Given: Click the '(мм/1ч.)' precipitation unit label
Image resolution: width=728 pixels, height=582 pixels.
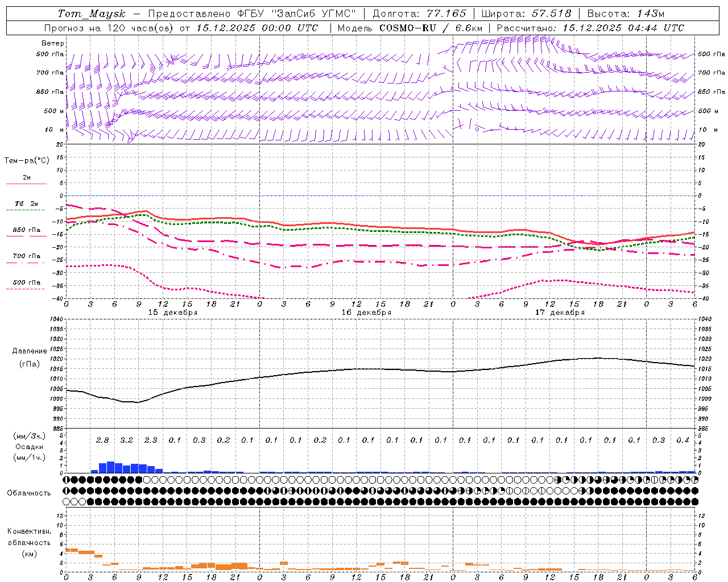Looking at the screenshot, I should (x=29, y=458).
